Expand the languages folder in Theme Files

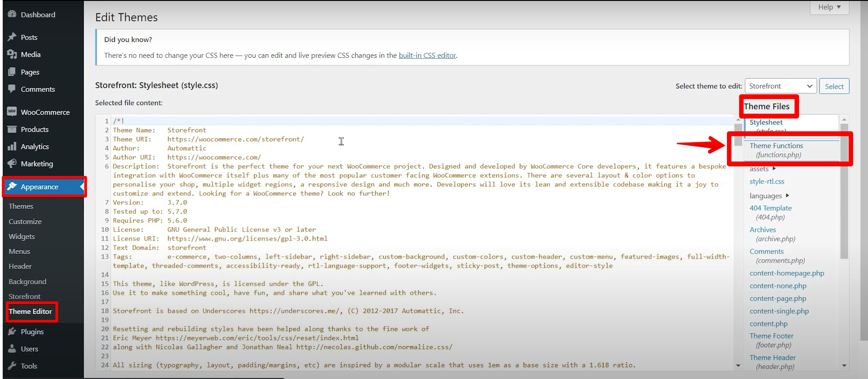coord(769,196)
